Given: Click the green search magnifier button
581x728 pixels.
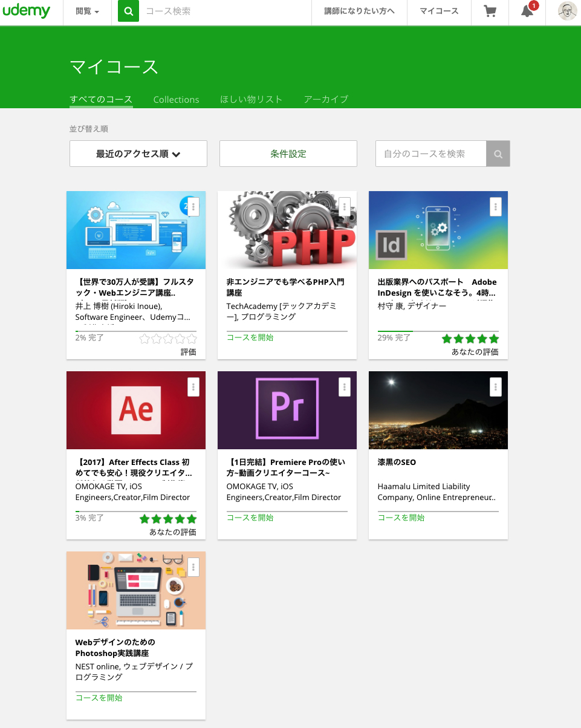Looking at the screenshot, I should (x=128, y=11).
